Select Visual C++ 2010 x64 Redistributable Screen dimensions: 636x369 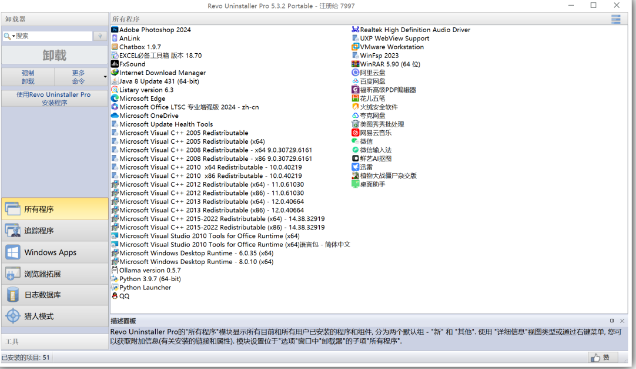coord(206,167)
